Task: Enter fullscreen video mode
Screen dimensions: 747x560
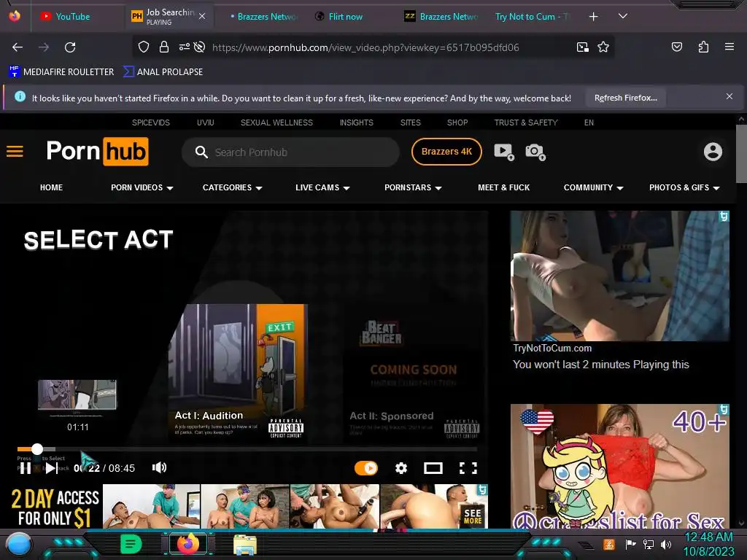Action: [x=468, y=468]
